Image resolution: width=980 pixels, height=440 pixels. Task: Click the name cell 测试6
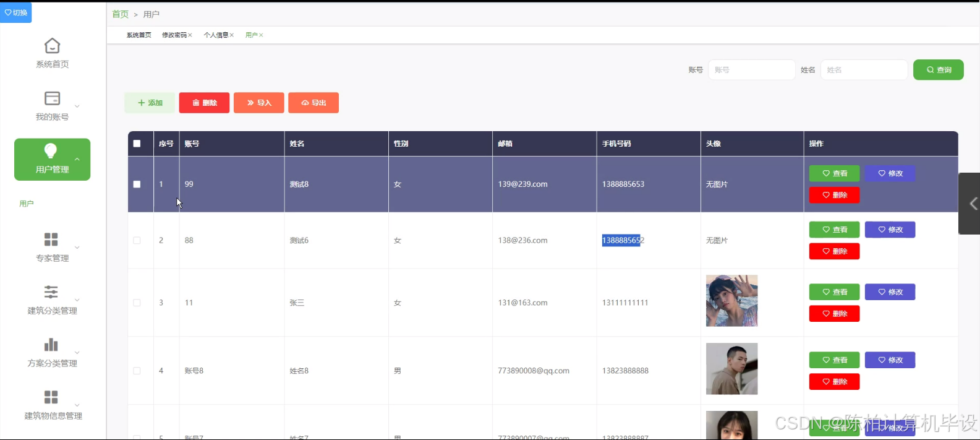coord(299,241)
